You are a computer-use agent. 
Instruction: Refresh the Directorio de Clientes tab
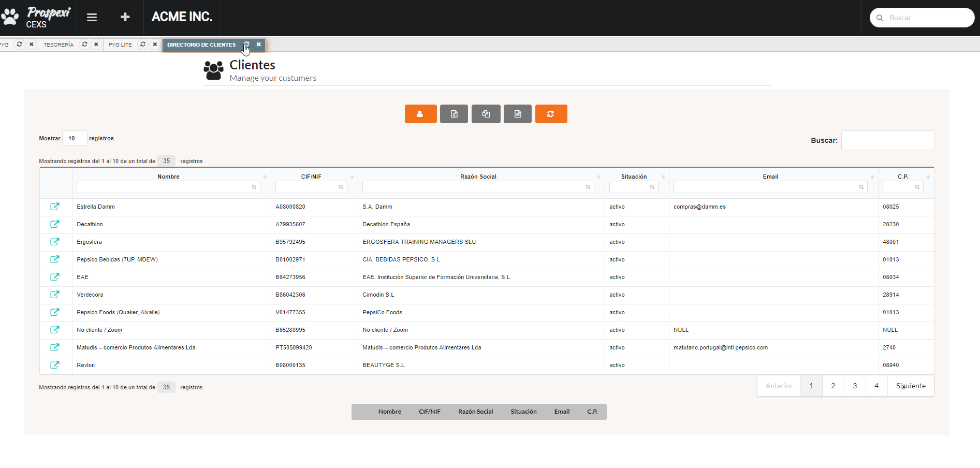point(247,45)
